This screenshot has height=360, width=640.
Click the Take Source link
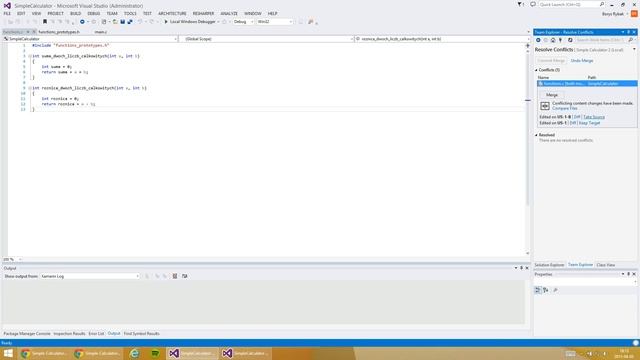pyautogui.click(x=594, y=117)
